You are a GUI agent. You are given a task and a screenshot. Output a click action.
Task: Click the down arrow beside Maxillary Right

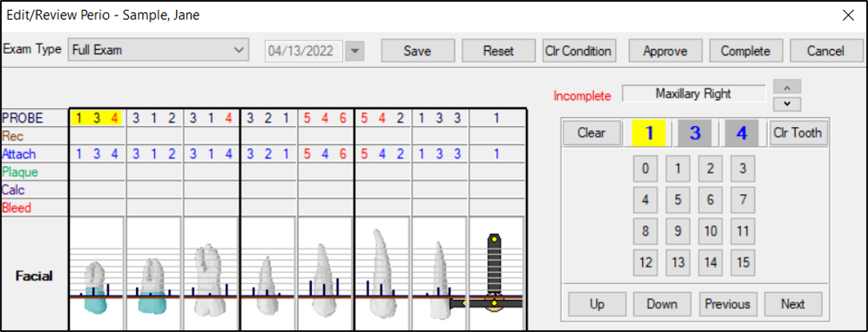[x=787, y=103]
